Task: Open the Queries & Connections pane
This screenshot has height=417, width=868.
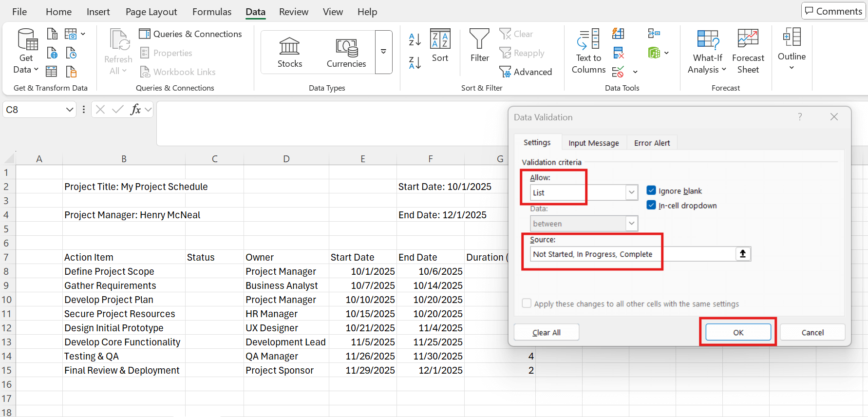Action: (x=190, y=34)
